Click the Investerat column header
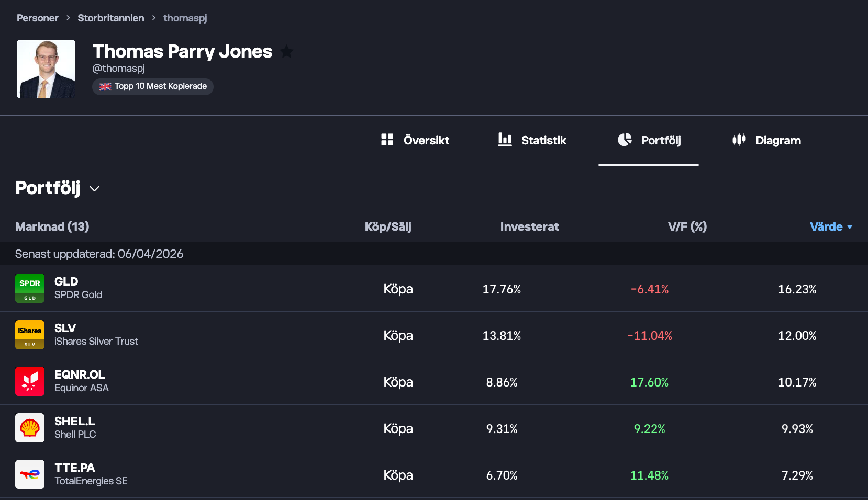 (529, 226)
